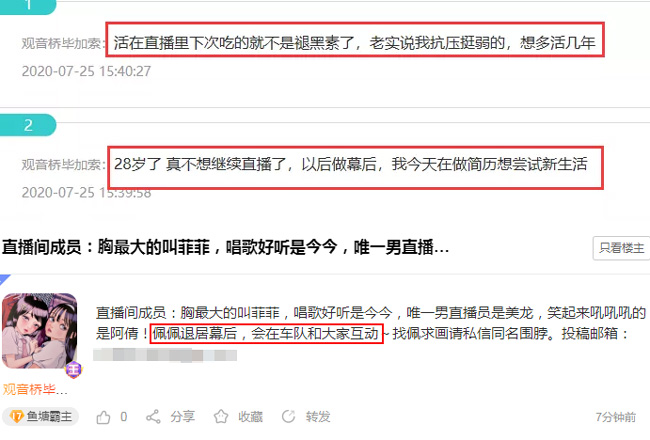Click the 鱼塘霸主 rank badge
This screenshot has height=440, width=650.
pos(41,416)
